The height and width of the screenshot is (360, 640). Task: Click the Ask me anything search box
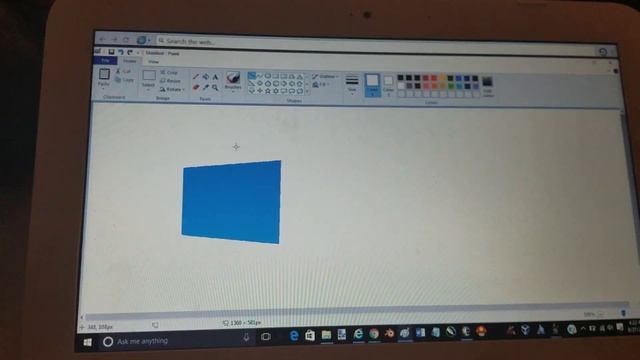click(171, 341)
